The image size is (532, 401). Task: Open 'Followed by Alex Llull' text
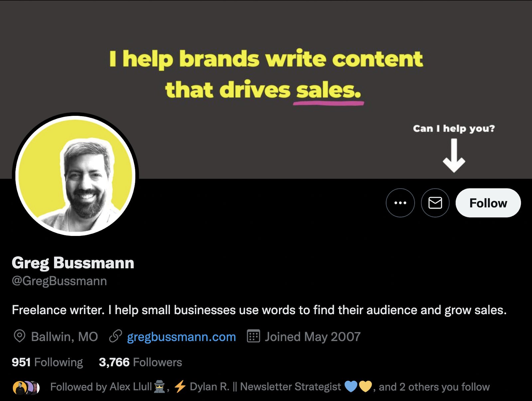click(x=101, y=387)
